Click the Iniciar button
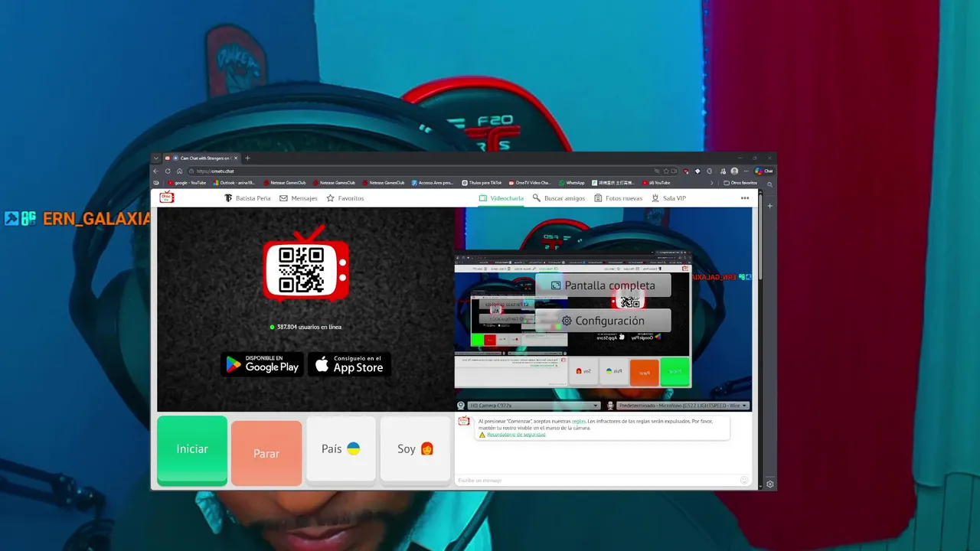 192,450
